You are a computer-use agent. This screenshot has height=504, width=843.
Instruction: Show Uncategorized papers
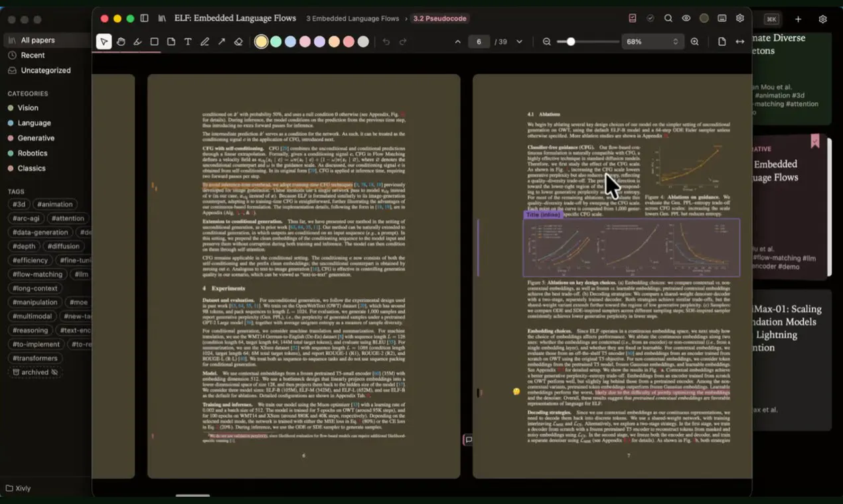45,70
